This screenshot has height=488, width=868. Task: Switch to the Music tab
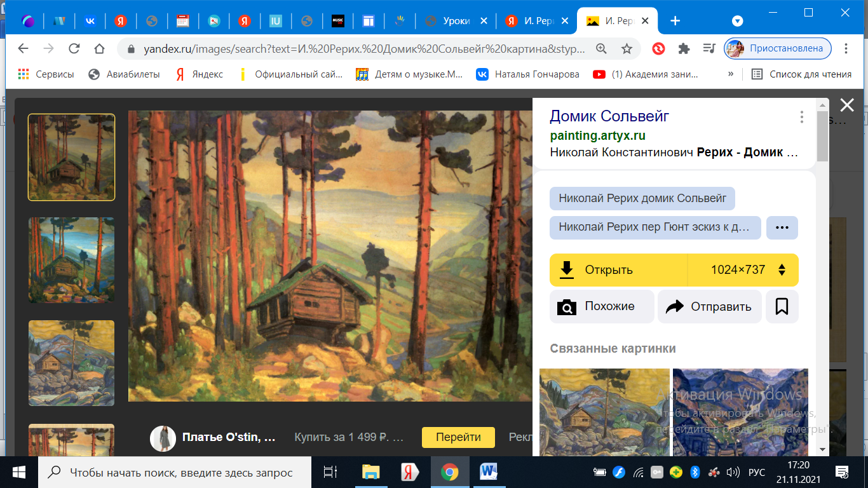338,21
